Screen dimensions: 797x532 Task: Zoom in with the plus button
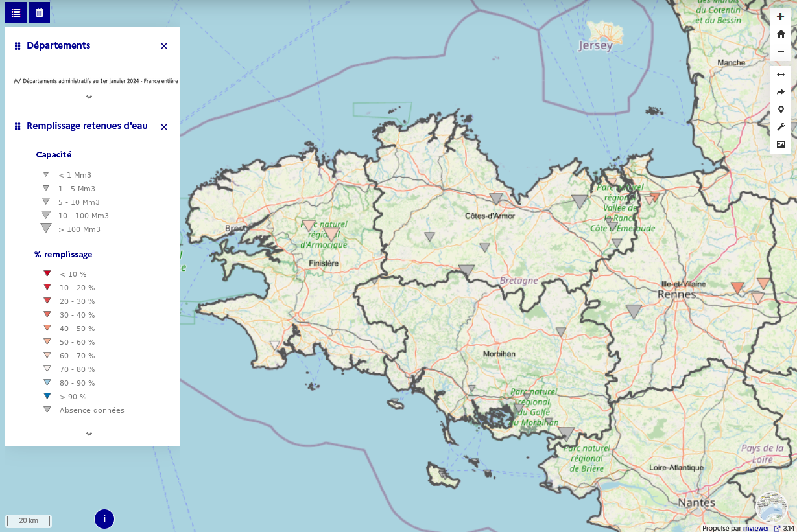[781, 17]
